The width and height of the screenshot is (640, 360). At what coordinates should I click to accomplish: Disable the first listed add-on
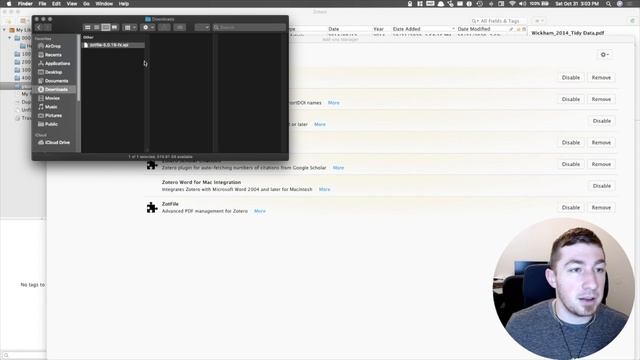pyautogui.click(x=571, y=78)
